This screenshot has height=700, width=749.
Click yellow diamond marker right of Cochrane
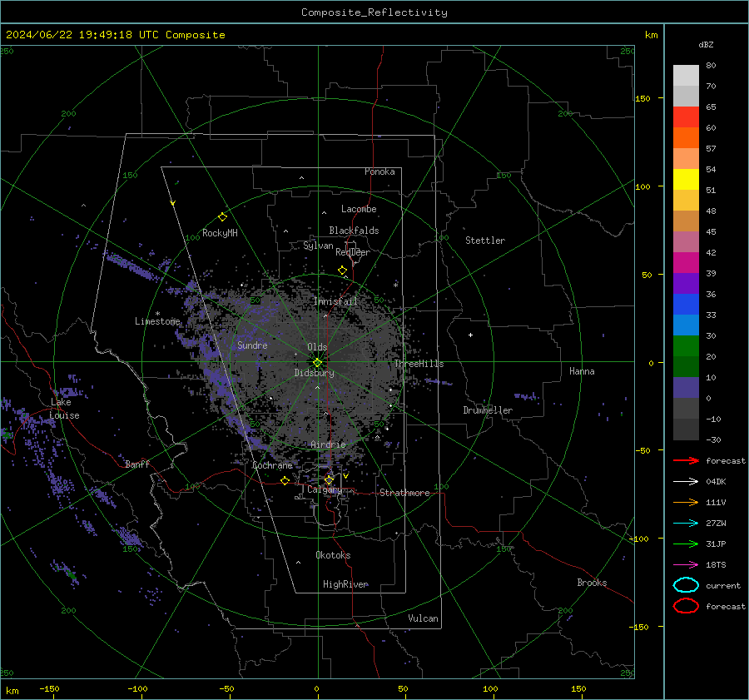[285, 480]
